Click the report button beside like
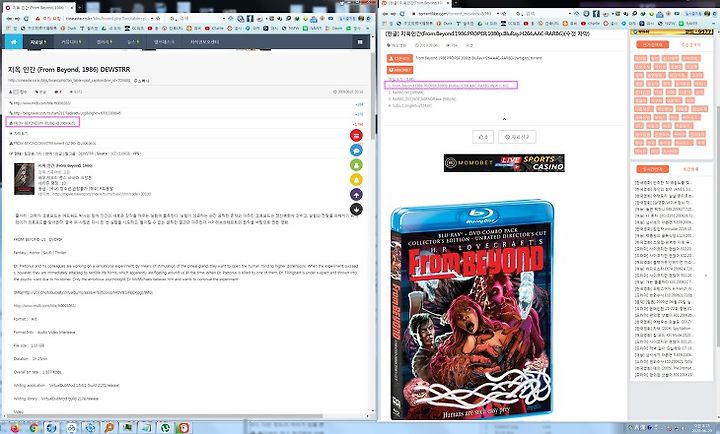720x434 pixels. point(517,137)
